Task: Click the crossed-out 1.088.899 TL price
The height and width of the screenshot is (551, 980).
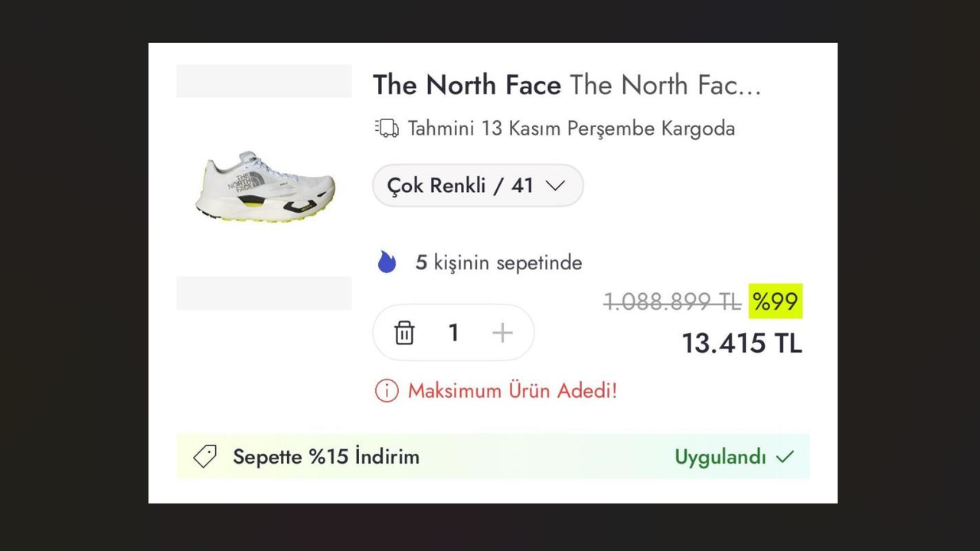Action: (x=671, y=302)
